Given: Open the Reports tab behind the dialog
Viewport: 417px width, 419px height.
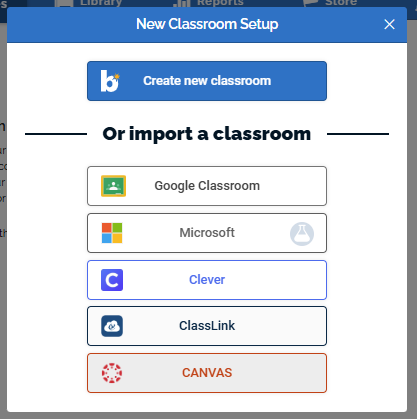Looking at the screenshot, I should (x=209, y=3).
